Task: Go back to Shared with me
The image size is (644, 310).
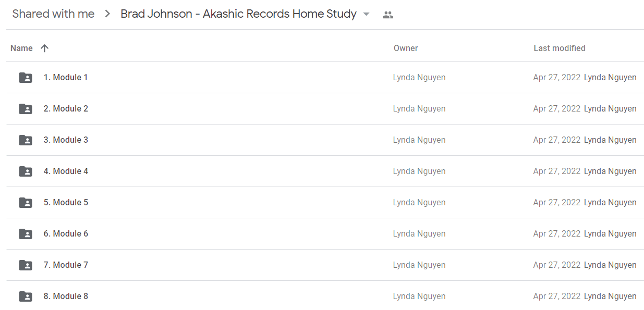Action: 53,14
